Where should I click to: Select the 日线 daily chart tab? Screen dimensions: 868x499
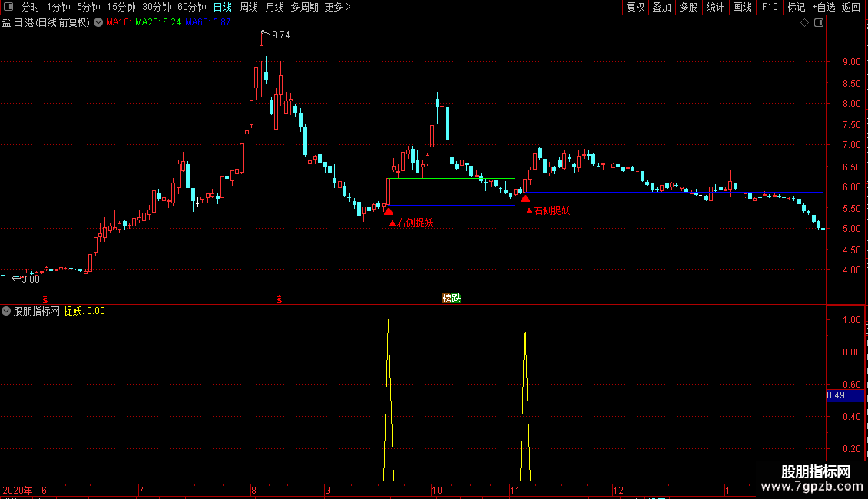click(x=223, y=7)
